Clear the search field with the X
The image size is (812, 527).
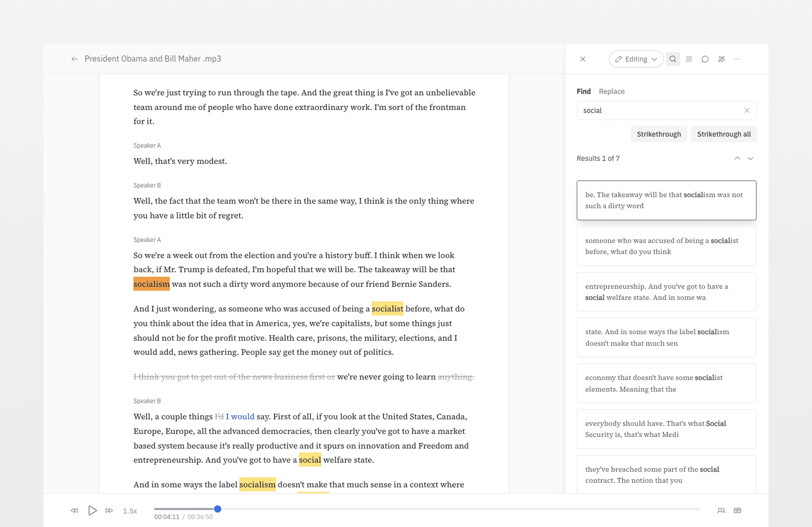pyautogui.click(x=747, y=111)
